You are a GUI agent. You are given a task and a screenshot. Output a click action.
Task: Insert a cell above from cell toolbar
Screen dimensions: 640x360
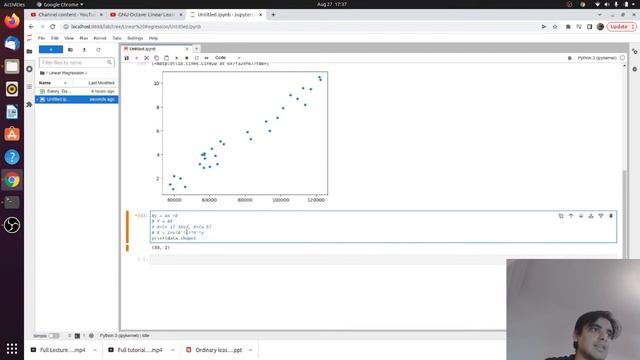[x=591, y=216]
